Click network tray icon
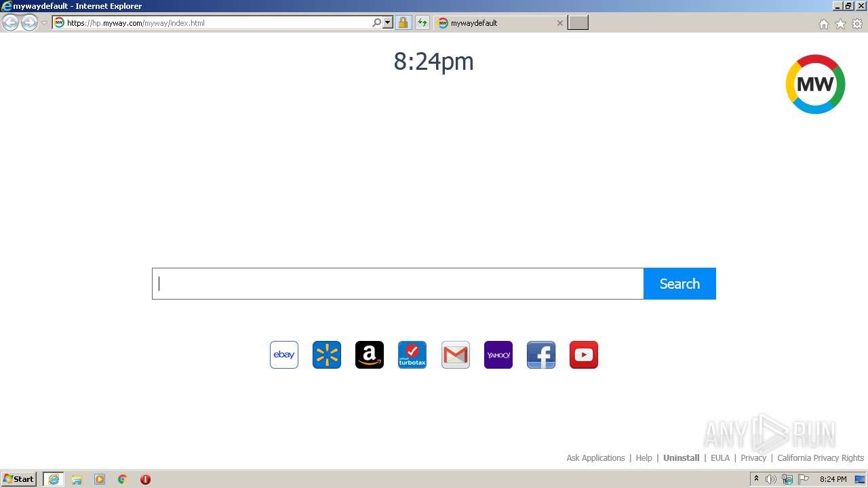 click(x=787, y=479)
